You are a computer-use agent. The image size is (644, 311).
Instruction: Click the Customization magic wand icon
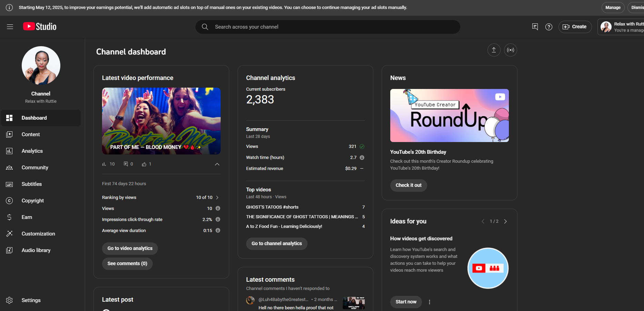[x=9, y=234]
